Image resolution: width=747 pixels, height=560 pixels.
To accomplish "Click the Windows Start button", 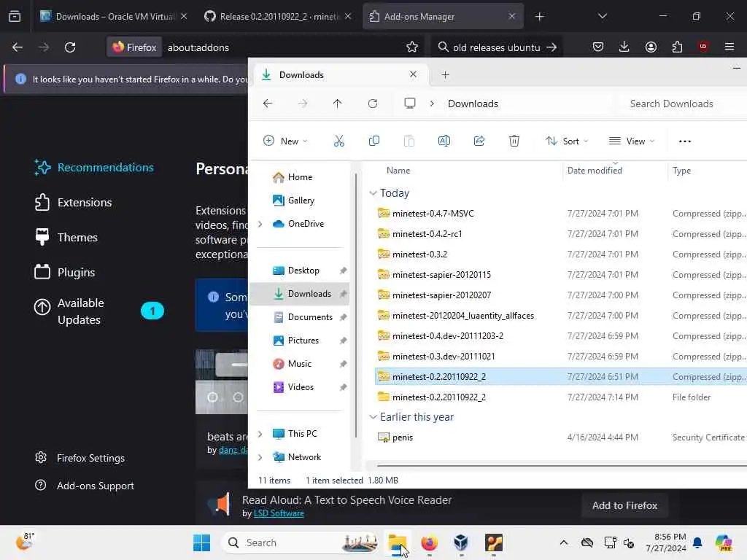I will [x=201, y=542].
